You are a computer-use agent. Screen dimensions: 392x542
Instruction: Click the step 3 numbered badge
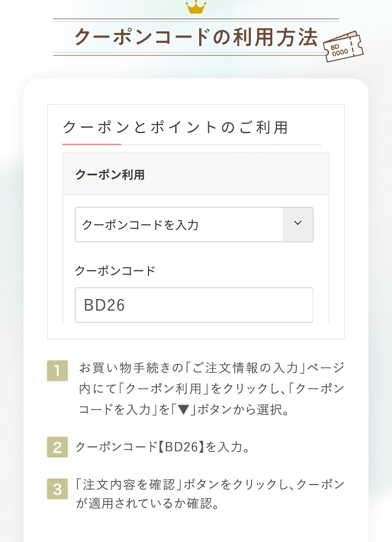[57, 490]
